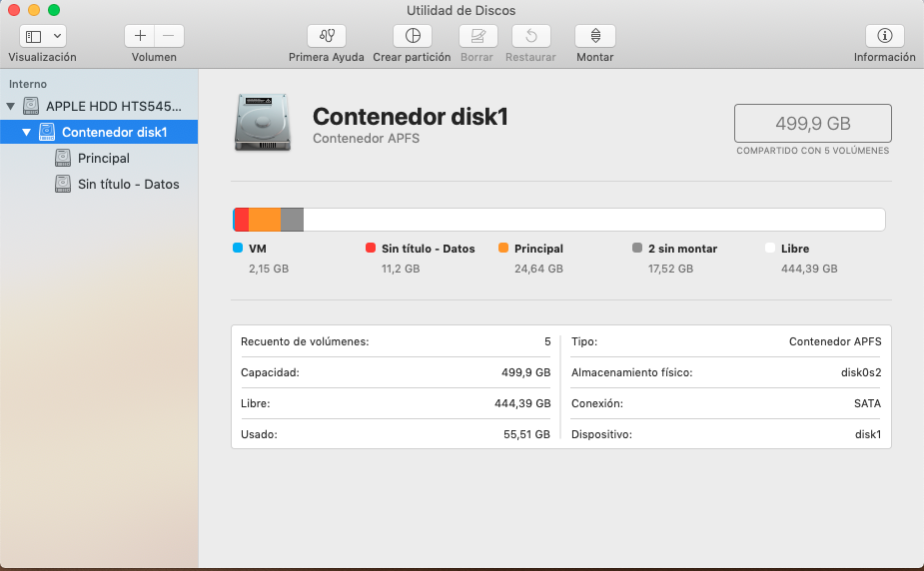The width and height of the screenshot is (924, 571).
Task: Click the First Aid (Primera Ayuda) stethoscope icon
Action: 327,36
